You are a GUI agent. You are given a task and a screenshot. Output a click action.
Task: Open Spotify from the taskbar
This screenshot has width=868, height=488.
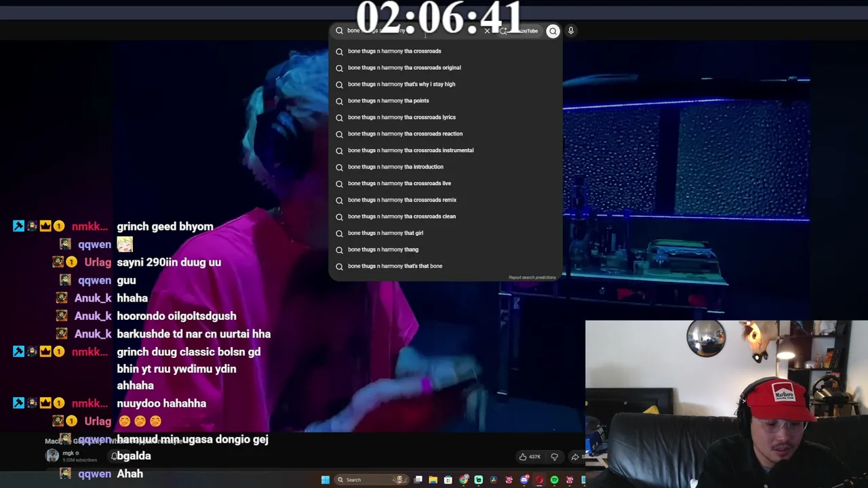(555, 480)
